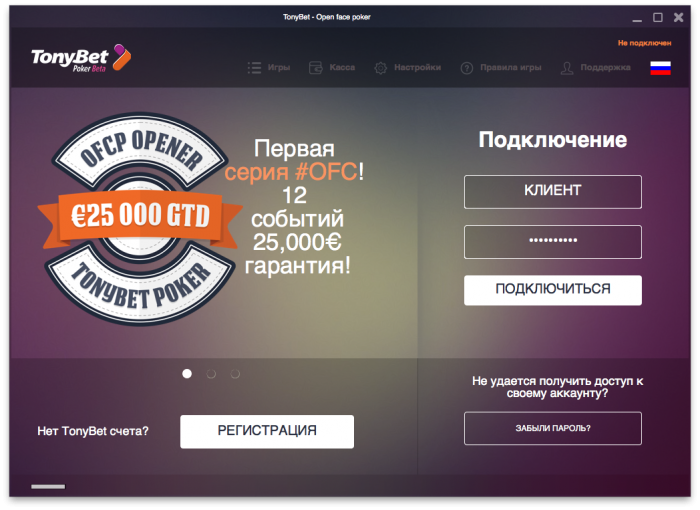Click the Не подключен status text
Image resolution: width=700 pixels, height=510 pixels.
coord(644,43)
